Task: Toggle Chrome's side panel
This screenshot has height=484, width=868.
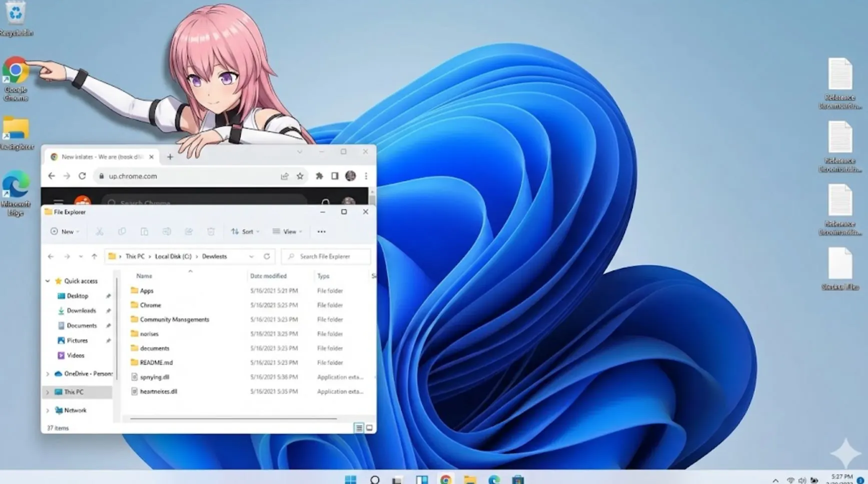Action: pos(335,176)
